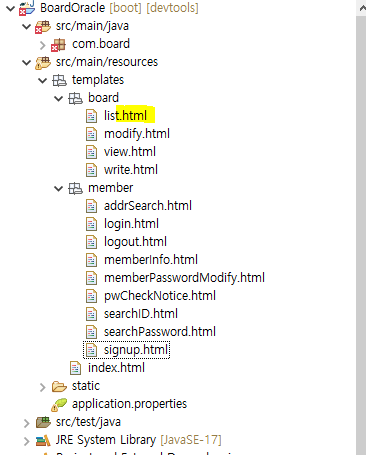Expand the src/test/java folder
This screenshot has height=455, width=366.
click(26, 423)
